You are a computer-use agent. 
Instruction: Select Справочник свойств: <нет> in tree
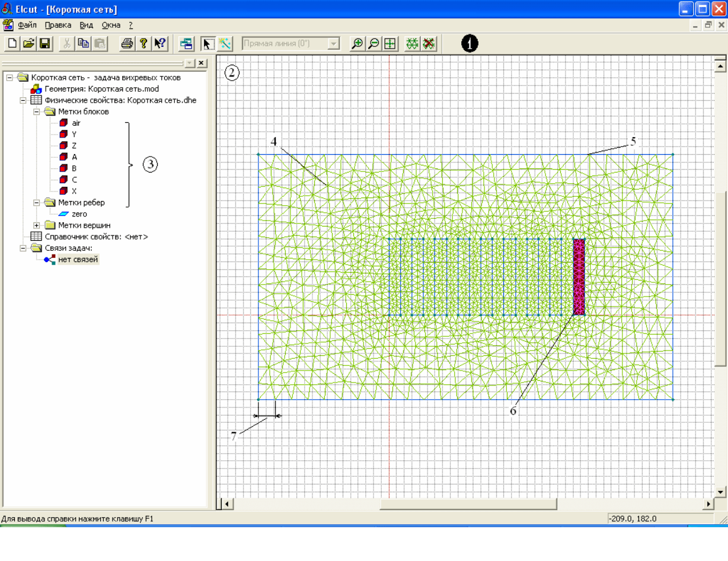[97, 237]
